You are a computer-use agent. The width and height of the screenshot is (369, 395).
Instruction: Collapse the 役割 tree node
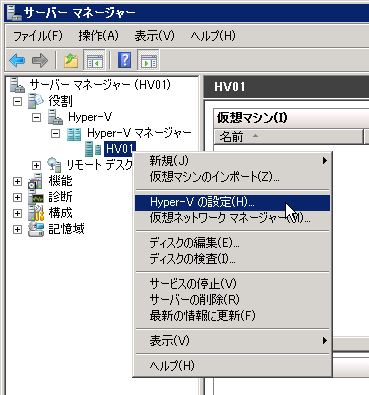pyautogui.click(x=17, y=101)
